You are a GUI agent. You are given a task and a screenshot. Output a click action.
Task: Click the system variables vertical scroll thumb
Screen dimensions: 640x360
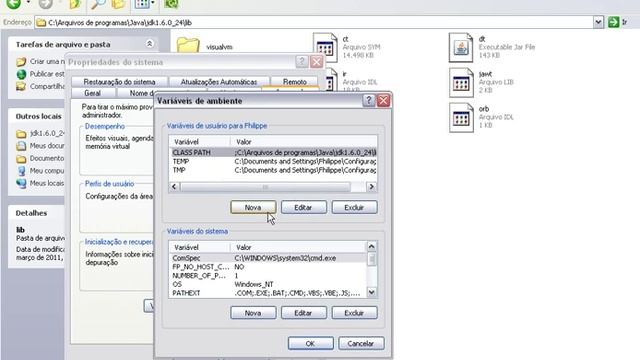tap(371, 259)
